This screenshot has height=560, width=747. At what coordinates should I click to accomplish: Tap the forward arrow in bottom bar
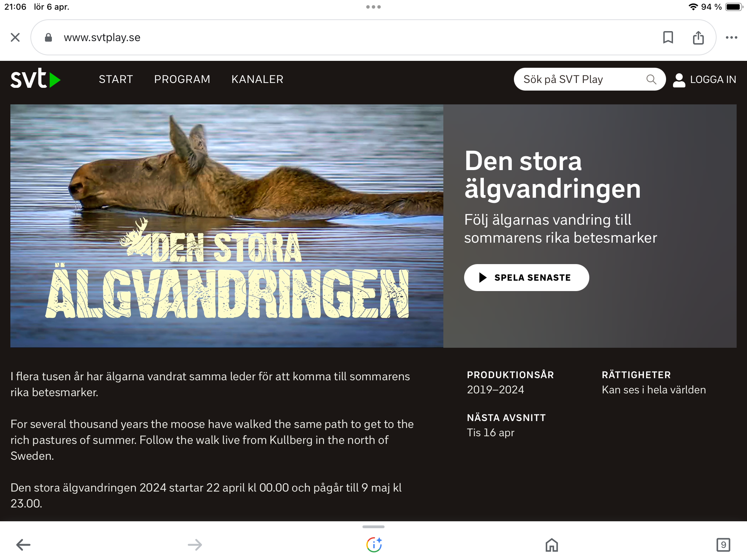pos(195,545)
